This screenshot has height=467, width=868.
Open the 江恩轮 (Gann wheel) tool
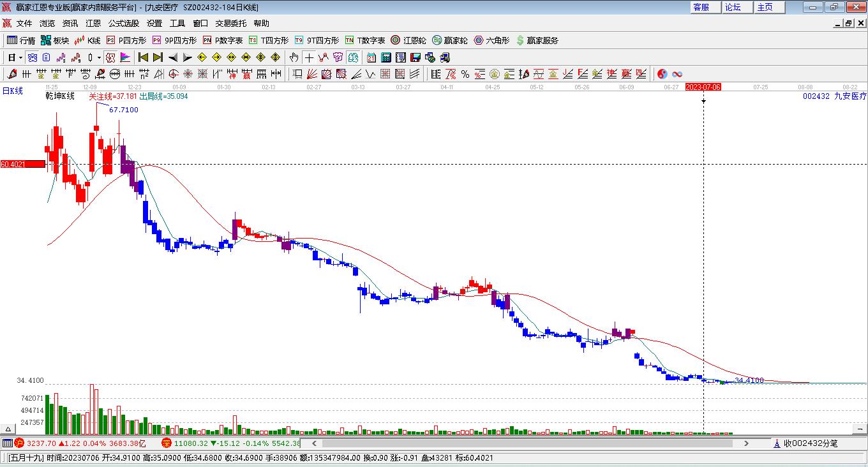[408, 40]
